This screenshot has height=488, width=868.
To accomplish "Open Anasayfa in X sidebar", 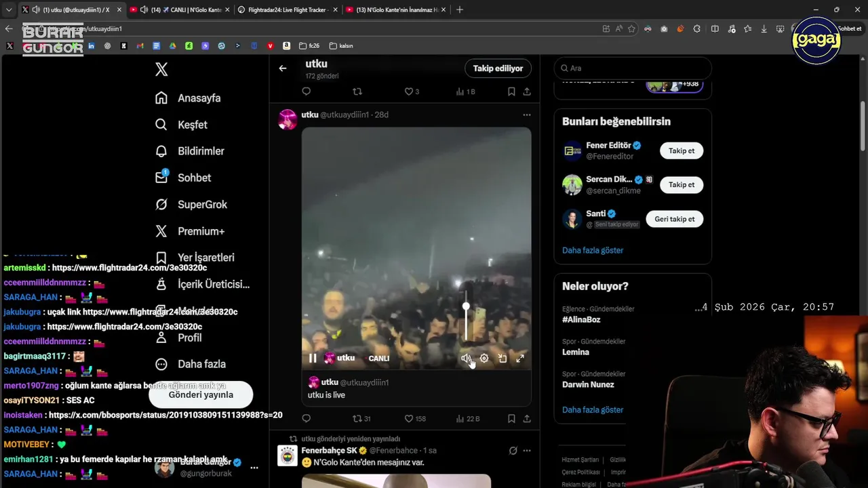I will [188, 98].
